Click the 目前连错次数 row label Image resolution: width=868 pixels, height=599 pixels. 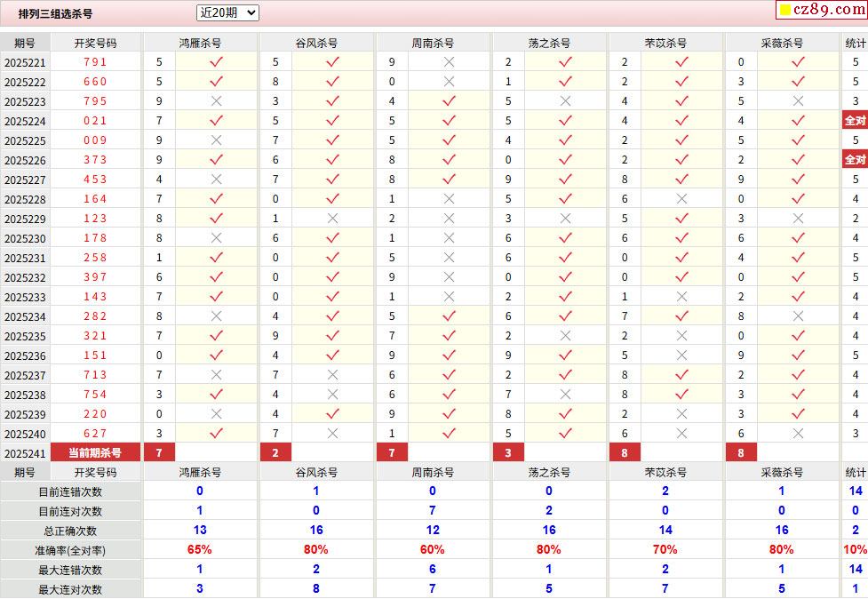coord(70,491)
